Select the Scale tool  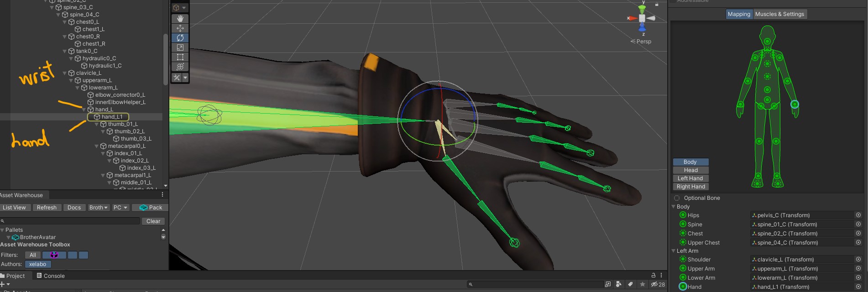click(180, 47)
